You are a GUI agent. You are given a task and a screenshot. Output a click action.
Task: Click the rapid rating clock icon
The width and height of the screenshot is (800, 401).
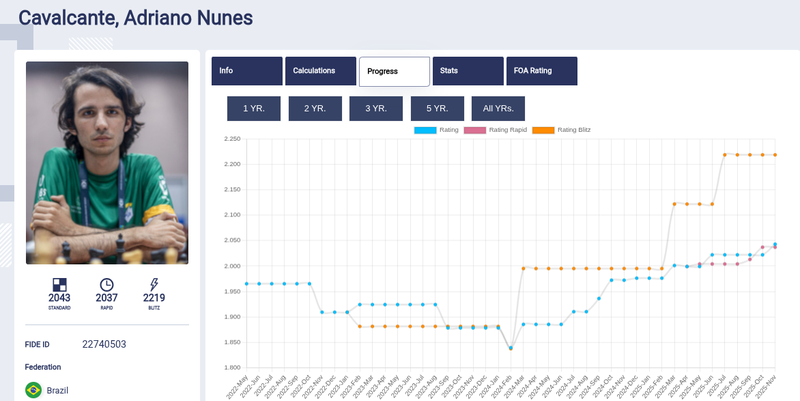click(x=107, y=284)
